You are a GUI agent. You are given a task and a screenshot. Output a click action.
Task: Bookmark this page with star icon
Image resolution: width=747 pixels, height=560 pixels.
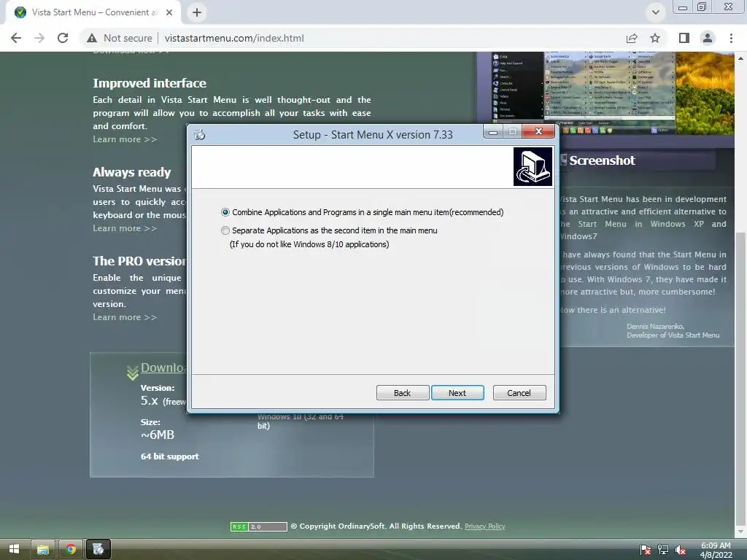click(x=655, y=38)
